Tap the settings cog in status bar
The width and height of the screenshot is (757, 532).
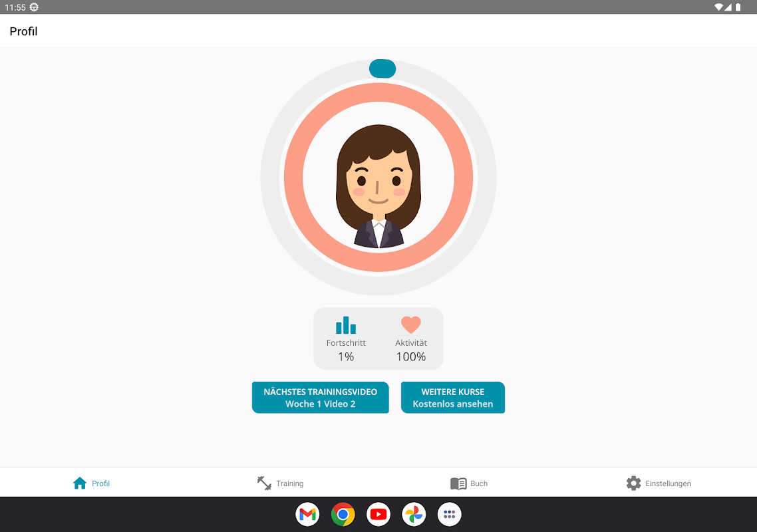pyautogui.click(x=34, y=7)
